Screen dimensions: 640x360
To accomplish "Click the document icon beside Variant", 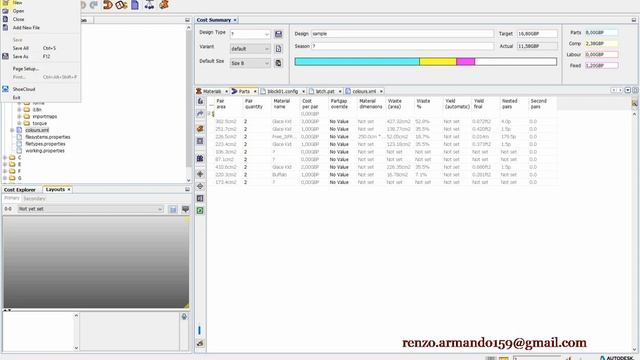I will (x=278, y=49).
